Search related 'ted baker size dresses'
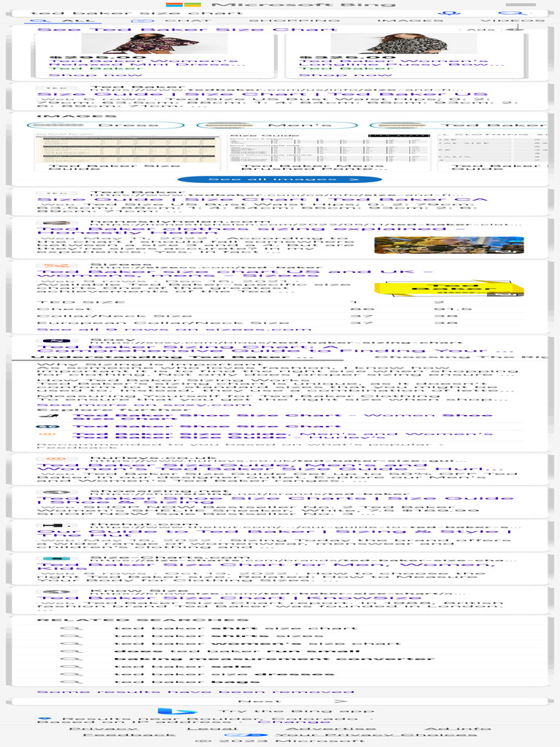The width and height of the screenshot is (560, 747). 224,674
